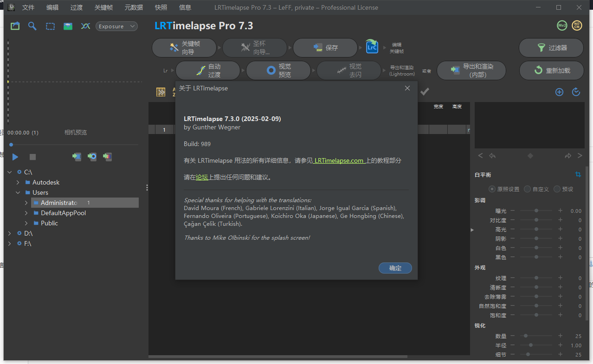593x364 pixels.
Task: Click the blue clock refresh icon
Action: 576,92
